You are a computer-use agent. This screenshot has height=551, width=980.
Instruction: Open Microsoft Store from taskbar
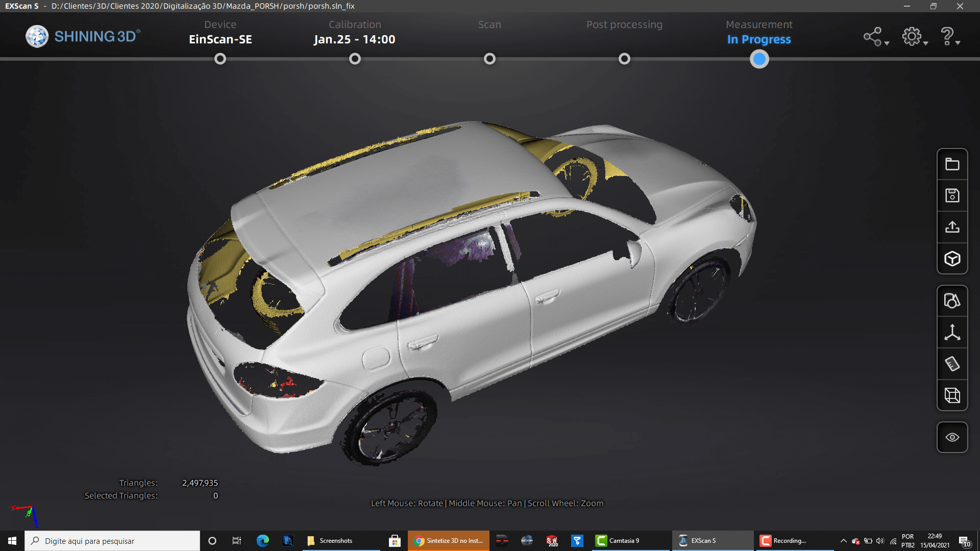[394, 541]
